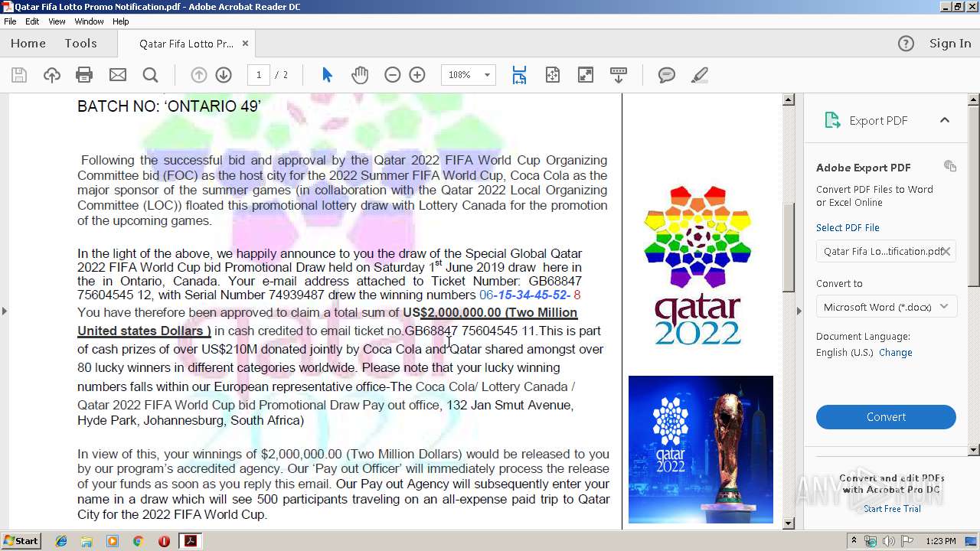Click the Start Free Trial link
980x551 pixels.
[x=892, y=509]
